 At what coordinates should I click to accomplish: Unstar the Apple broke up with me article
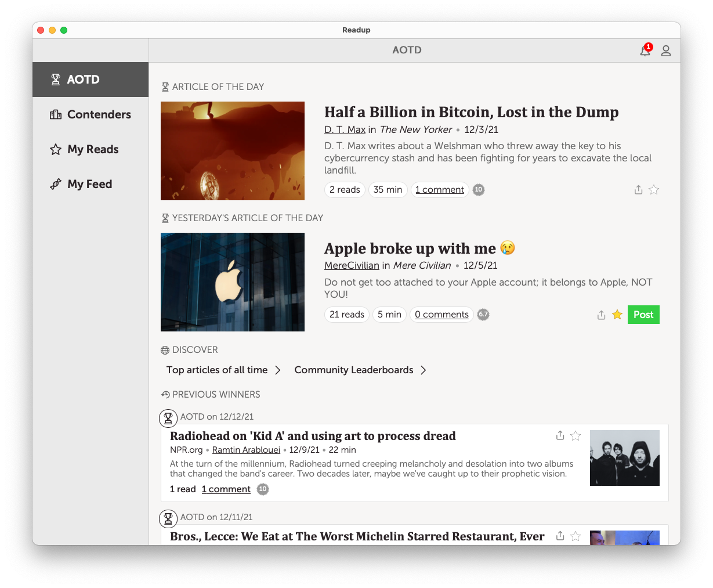(x=617, y=315)
